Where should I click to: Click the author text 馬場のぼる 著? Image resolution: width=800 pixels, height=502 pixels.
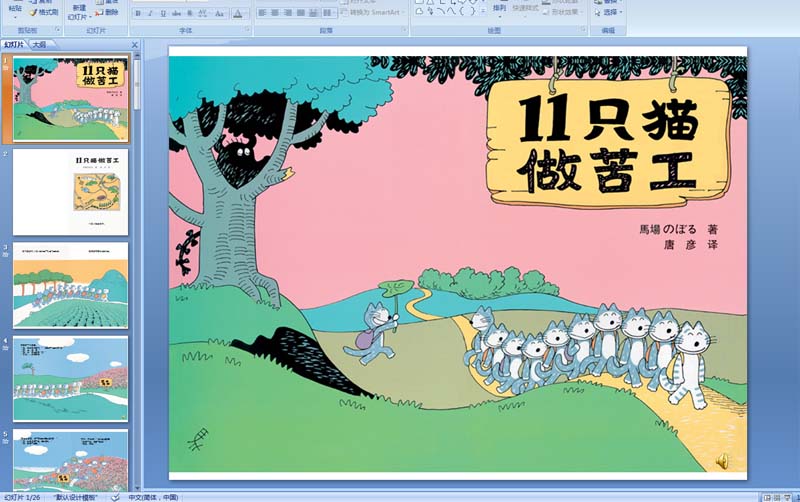pos(679,230)
